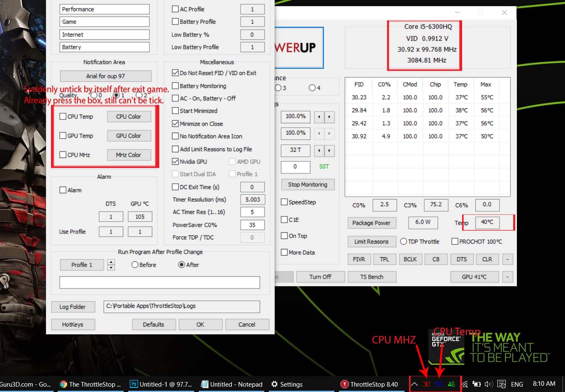
Task: Click the Limit Reasons button
Action: click(372, 241)
